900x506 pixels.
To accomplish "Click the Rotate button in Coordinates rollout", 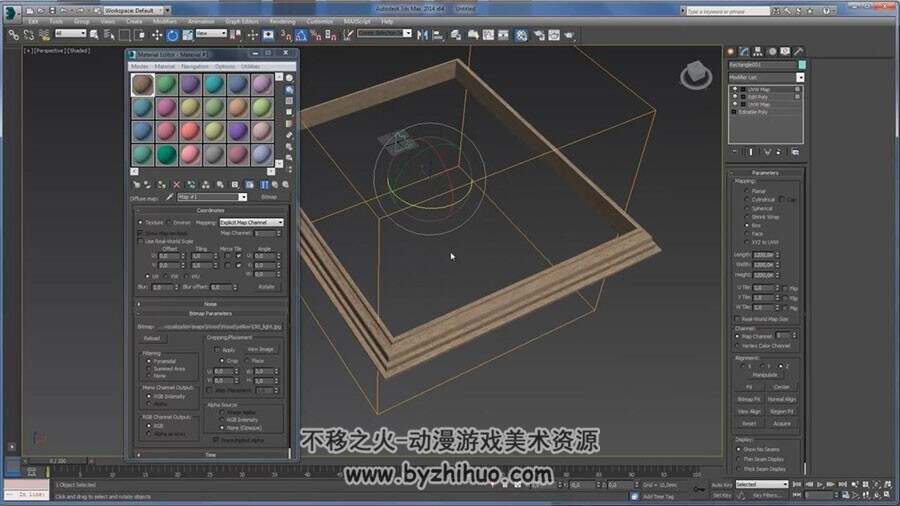I will tap(266, 287).
